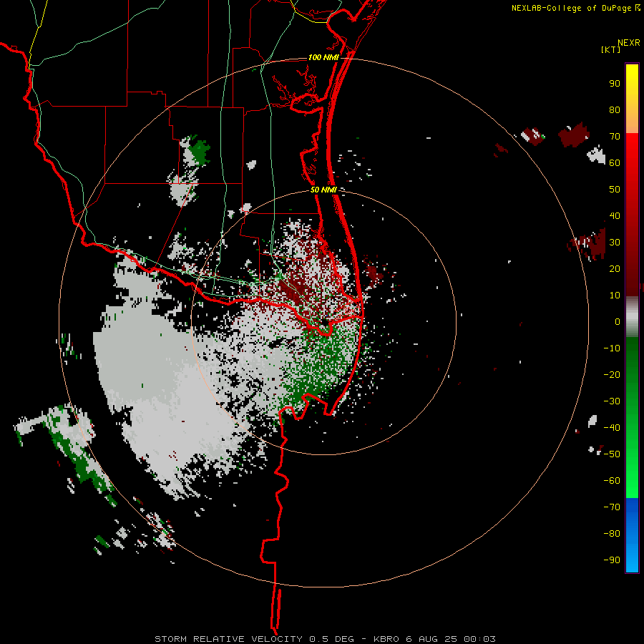Click the -30 value on velocity scale

click(x=612, y=401)
